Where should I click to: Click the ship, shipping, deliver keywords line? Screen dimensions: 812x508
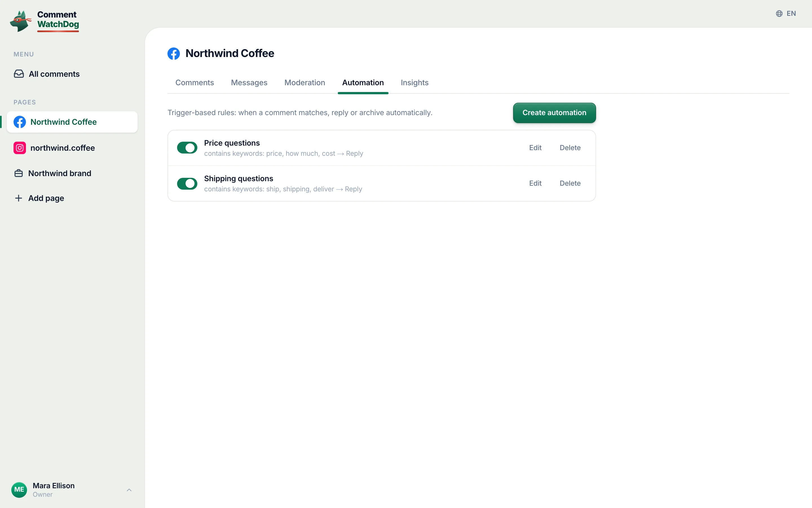(283, 189)
